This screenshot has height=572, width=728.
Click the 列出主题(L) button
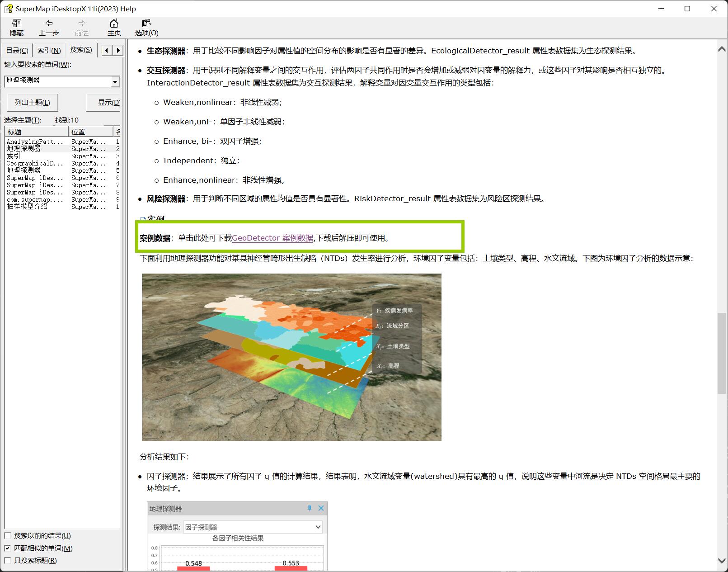33,103
